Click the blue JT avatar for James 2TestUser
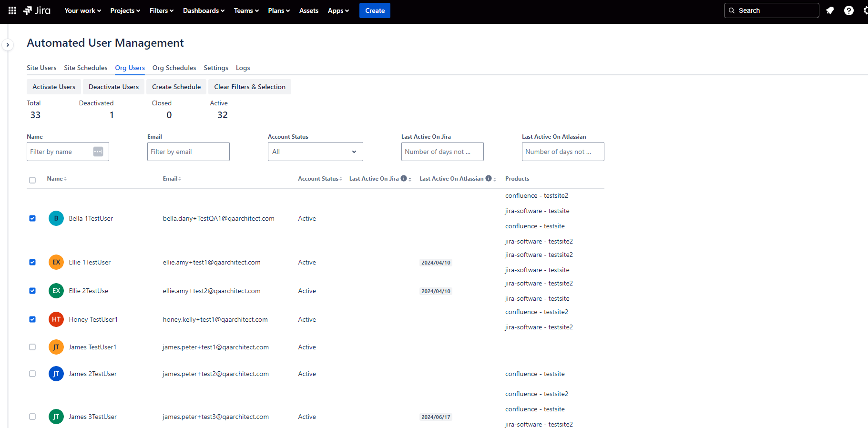 tap(56, 374)
